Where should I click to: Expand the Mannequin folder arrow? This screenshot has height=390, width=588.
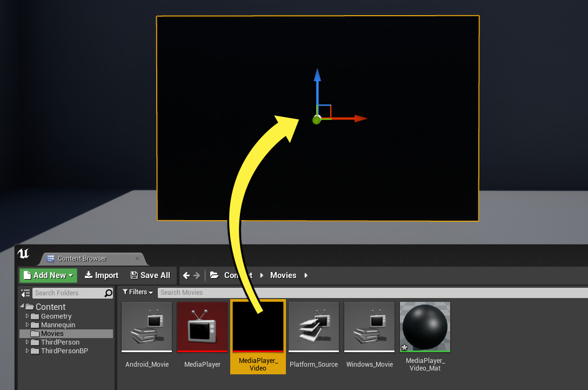27,325
